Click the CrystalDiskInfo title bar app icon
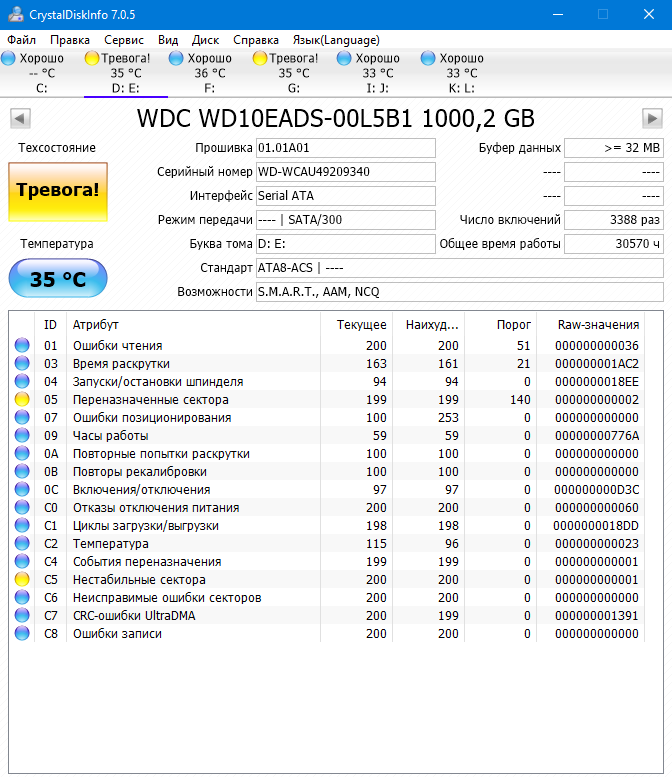672x777 pixels. [x=15, y=14]
